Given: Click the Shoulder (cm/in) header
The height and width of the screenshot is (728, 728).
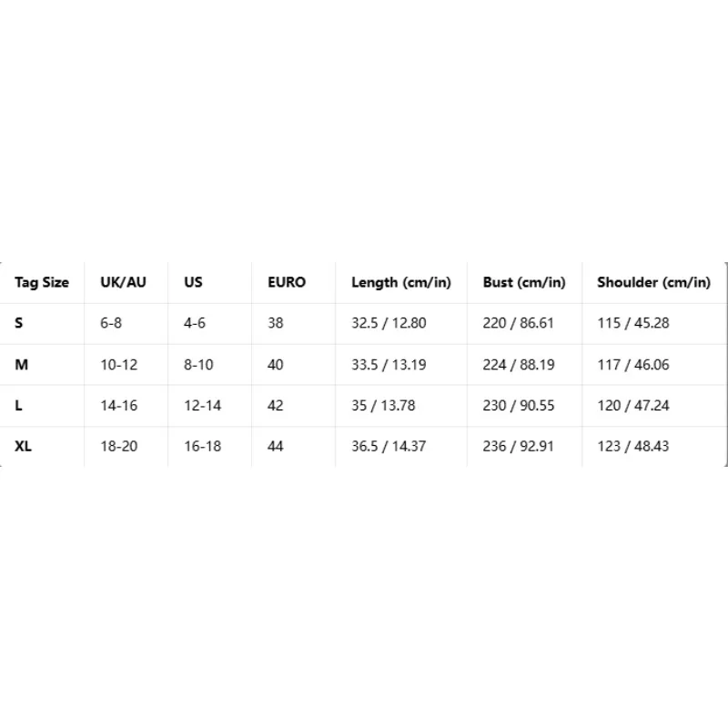Looking at the screenshot, I should (x=653, y=282).
